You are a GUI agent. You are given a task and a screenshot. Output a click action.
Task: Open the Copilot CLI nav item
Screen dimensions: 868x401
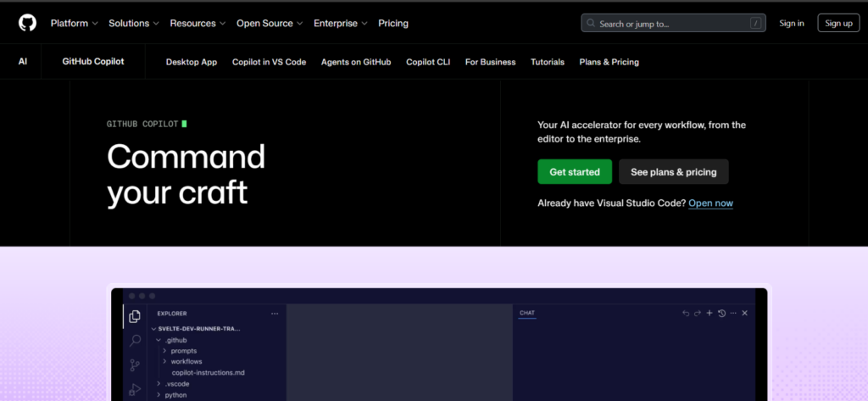tap(428, 62)
